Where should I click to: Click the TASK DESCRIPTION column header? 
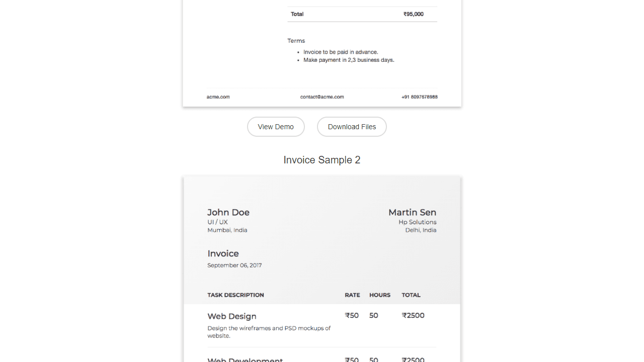coord(235,295)
